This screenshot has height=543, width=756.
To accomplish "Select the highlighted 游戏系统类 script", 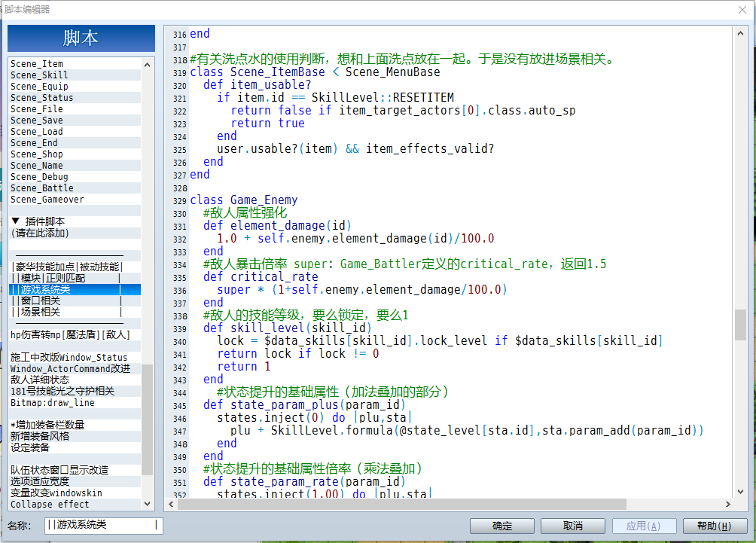I will click(x=75, y=289).
